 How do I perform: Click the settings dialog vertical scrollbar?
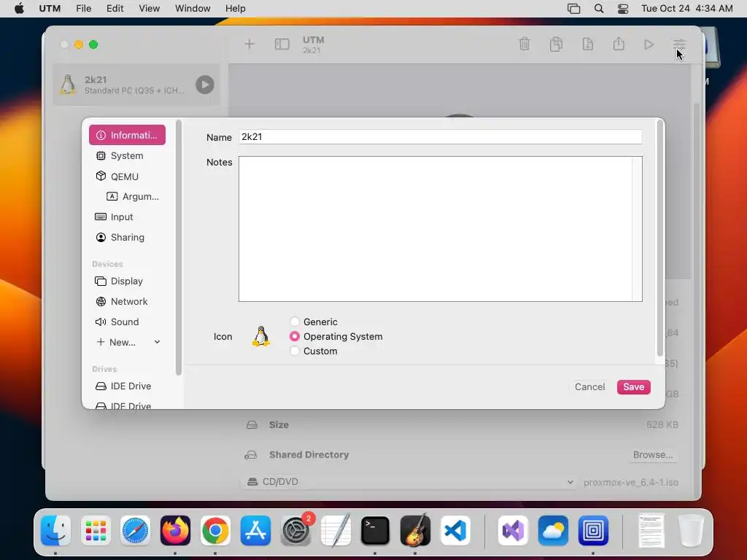659,238
